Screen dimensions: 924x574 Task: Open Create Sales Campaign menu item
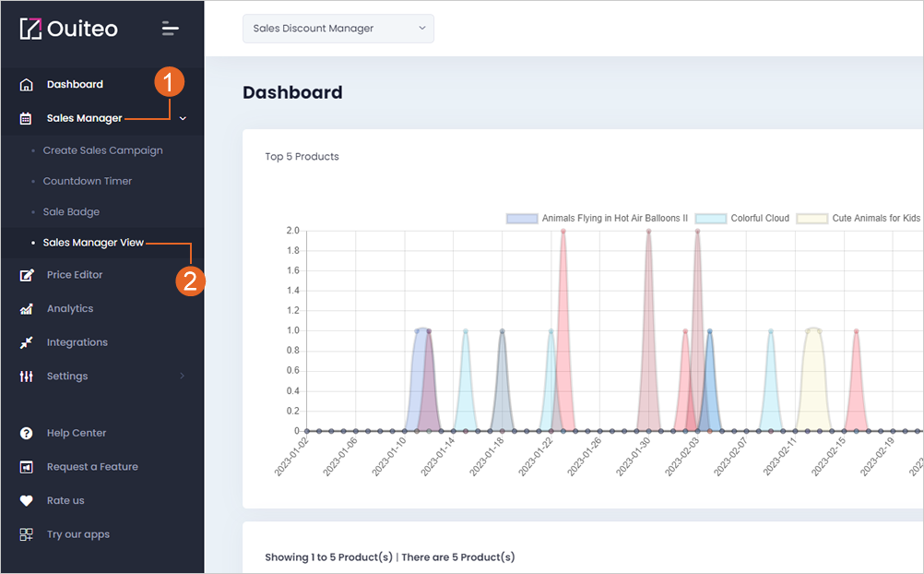(x=102, y=150)
